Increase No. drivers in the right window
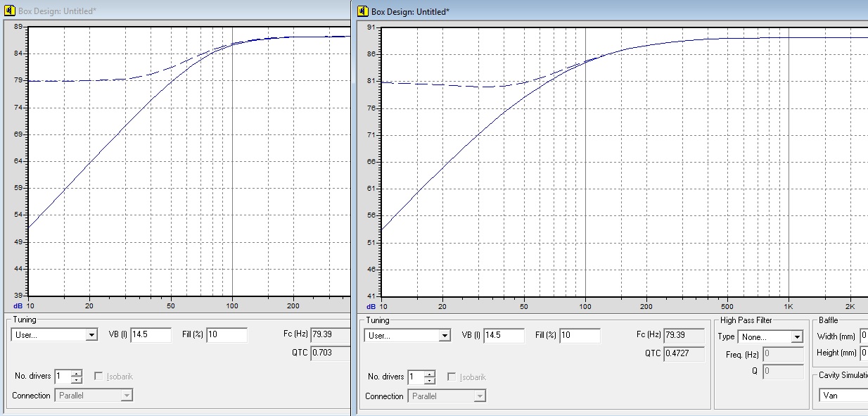The image size is (868, 416). click(430, 374)
